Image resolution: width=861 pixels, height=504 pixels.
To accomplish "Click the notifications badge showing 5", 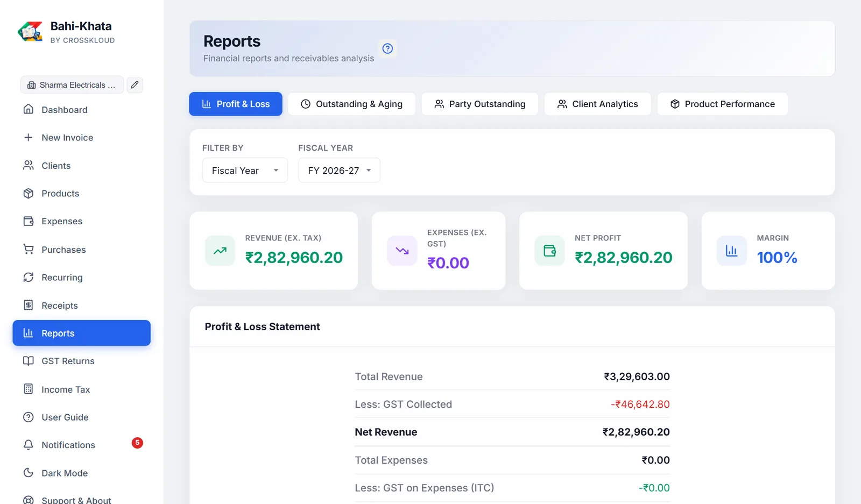I will [x=137, y=443].
